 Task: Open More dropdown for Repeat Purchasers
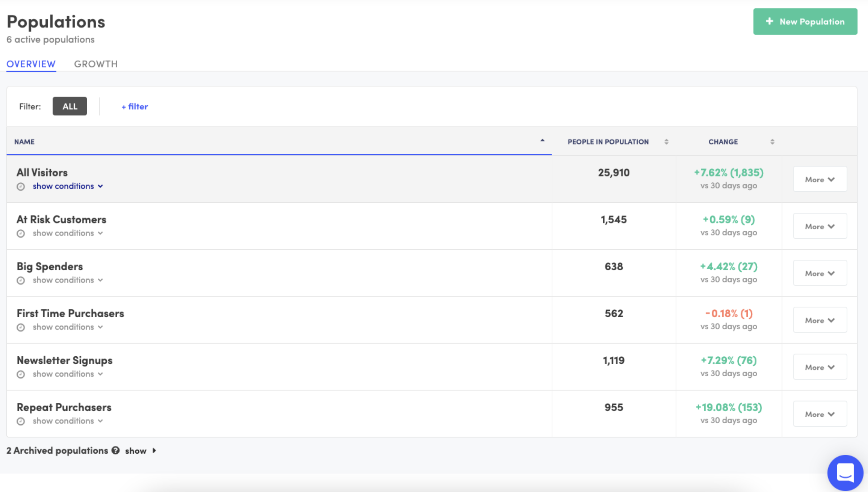point(820,414)
